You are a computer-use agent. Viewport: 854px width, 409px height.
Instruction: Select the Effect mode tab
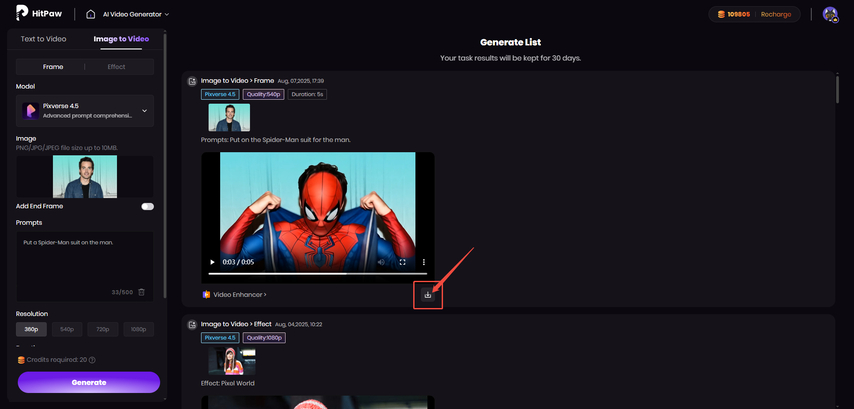coord(116,67)
